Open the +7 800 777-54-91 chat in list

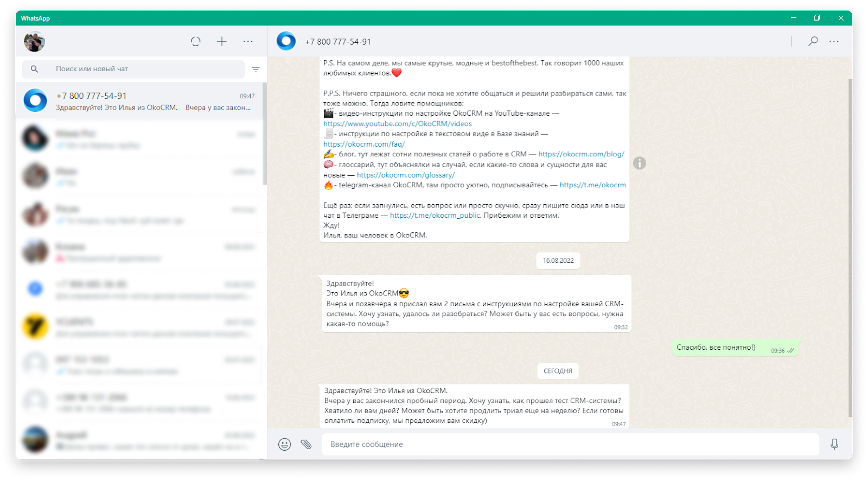point(140,101)
